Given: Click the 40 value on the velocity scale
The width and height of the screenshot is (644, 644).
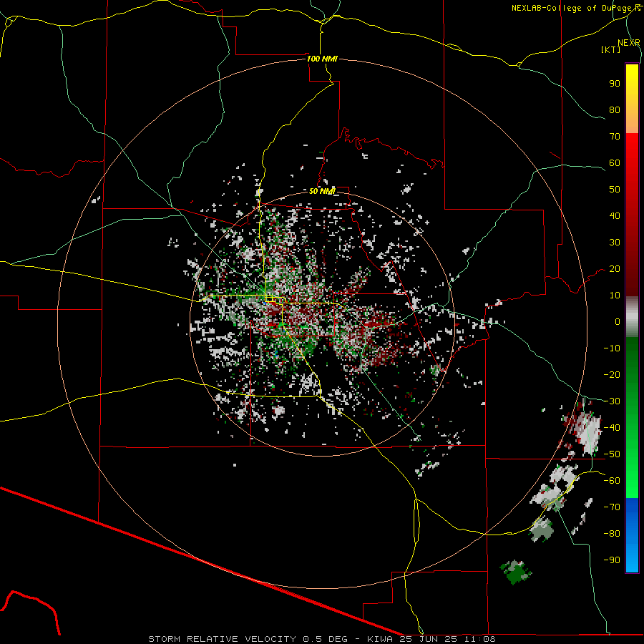Looking at the screenshot, I should [615, 216].
